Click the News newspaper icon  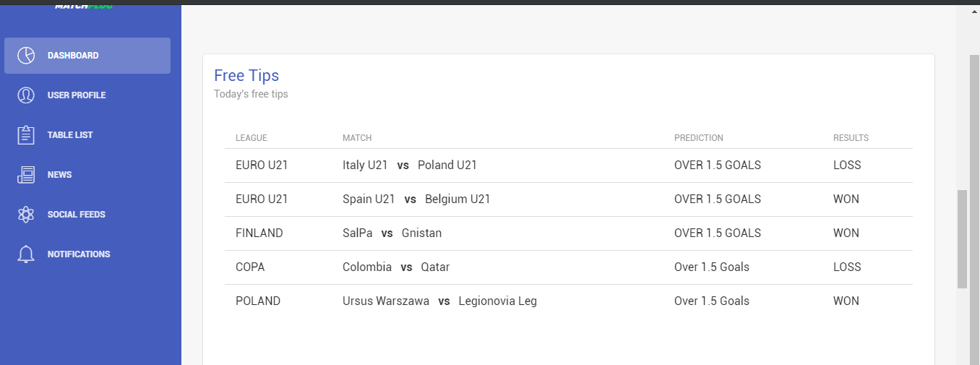coord(26,175)
